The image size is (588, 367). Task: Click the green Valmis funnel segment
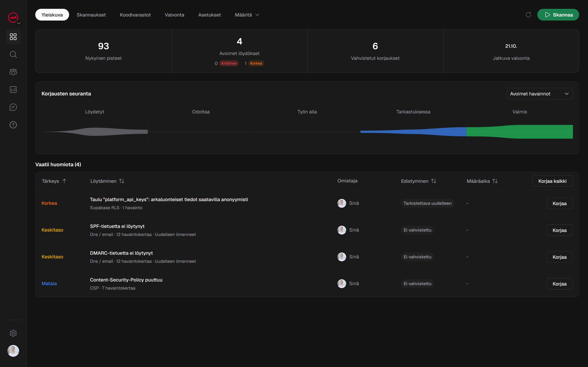point(520,132)
